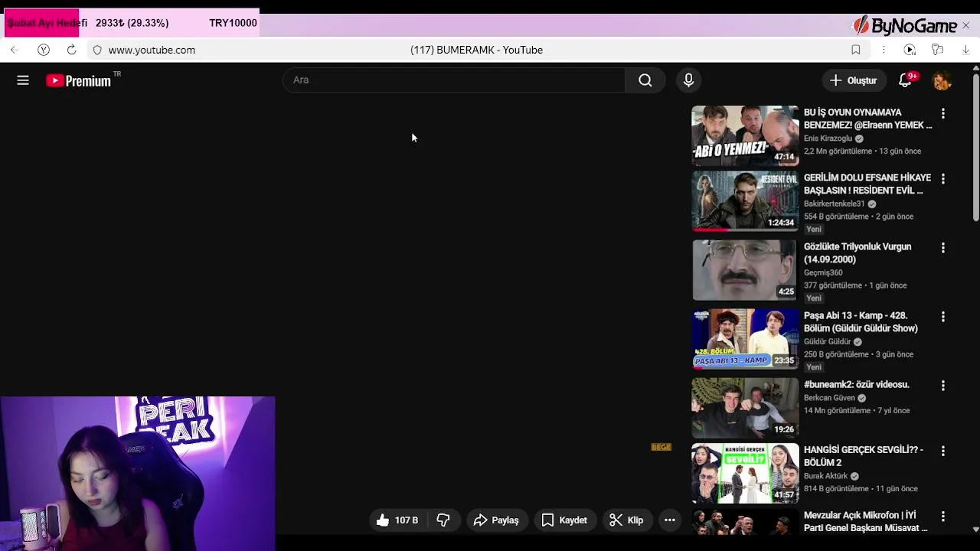Open options for Paşa Abi 13 video
The width and height of the screenshot is (980, 551).
pyautogui.click(x=943, y=317)
